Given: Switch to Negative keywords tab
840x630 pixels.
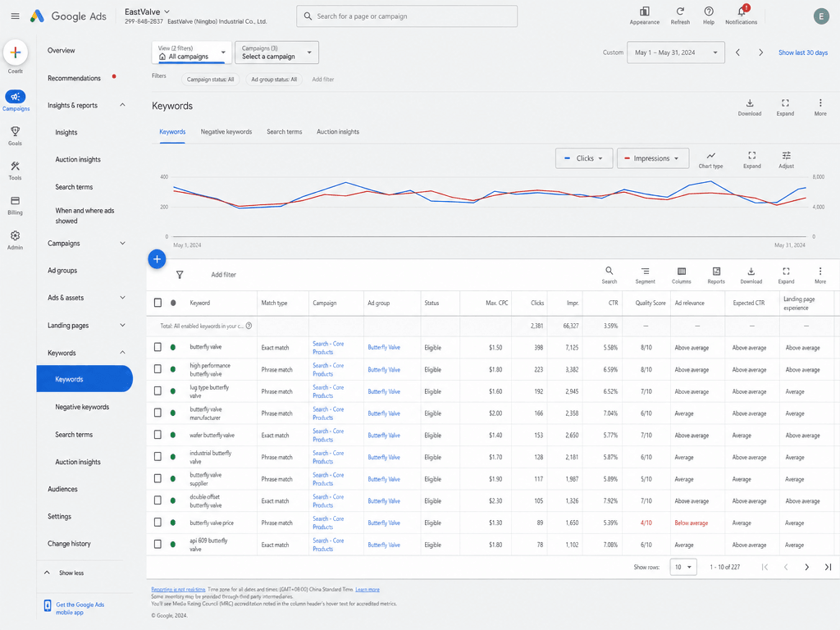Looking at the screenshot, I should (x=226, y=132).
